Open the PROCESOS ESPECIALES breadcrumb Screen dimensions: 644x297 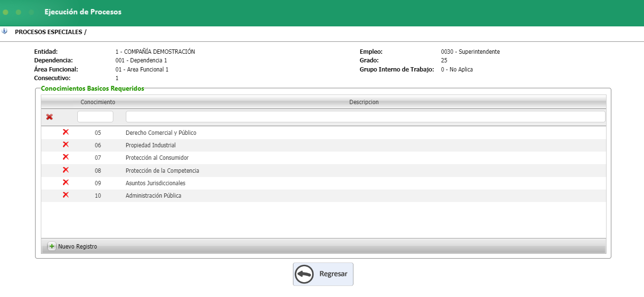click(49, 32)
